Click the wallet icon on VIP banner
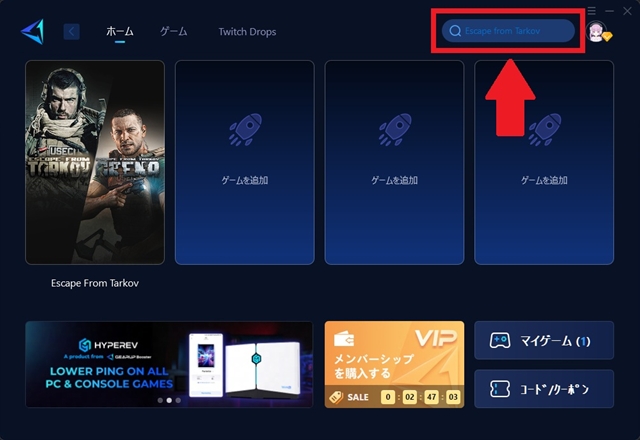This screenshot has width=640, height=440. tap(344, 339)
